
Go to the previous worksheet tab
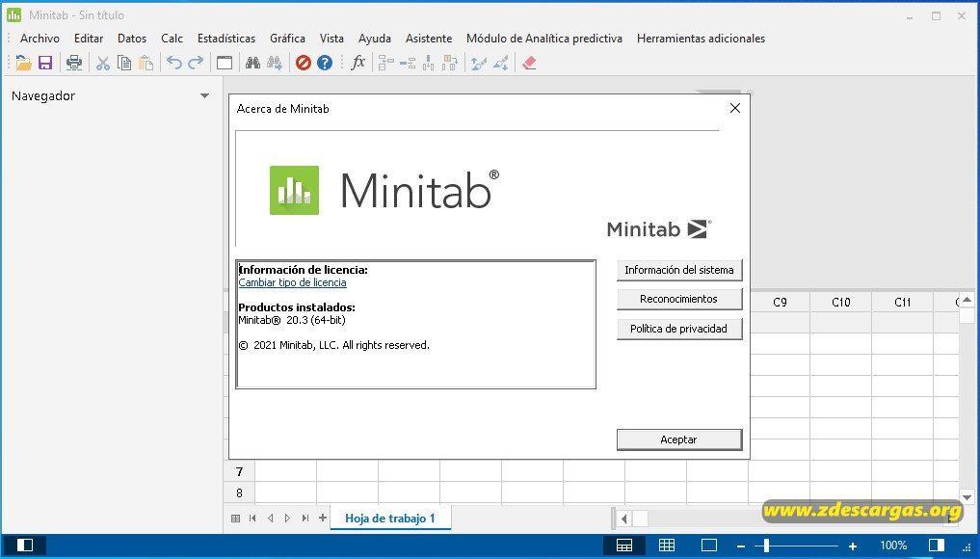[x=270, y=519]
